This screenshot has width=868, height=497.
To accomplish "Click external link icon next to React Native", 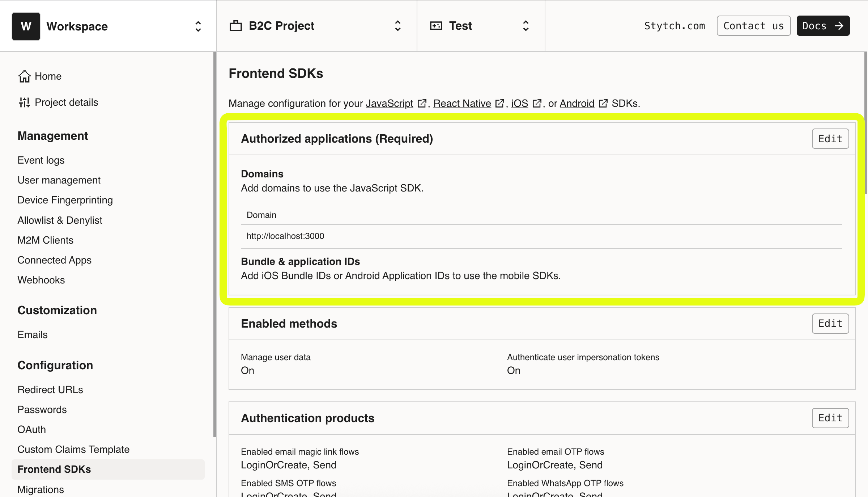I will (499, 104).
